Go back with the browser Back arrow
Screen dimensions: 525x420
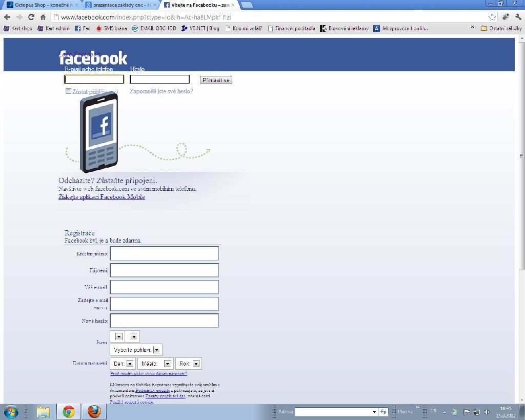coord(7,17)
